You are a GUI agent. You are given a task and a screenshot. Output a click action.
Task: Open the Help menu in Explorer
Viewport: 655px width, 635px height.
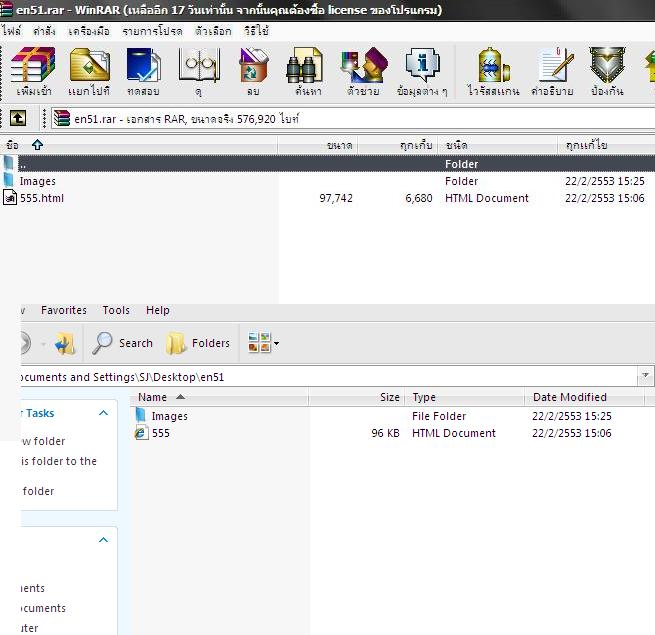click(x=157, y=310)
